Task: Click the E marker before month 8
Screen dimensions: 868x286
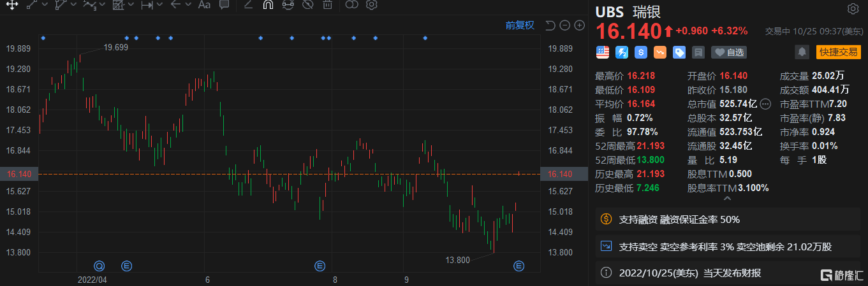Action: pyautogui.click(x=320, y=265)
